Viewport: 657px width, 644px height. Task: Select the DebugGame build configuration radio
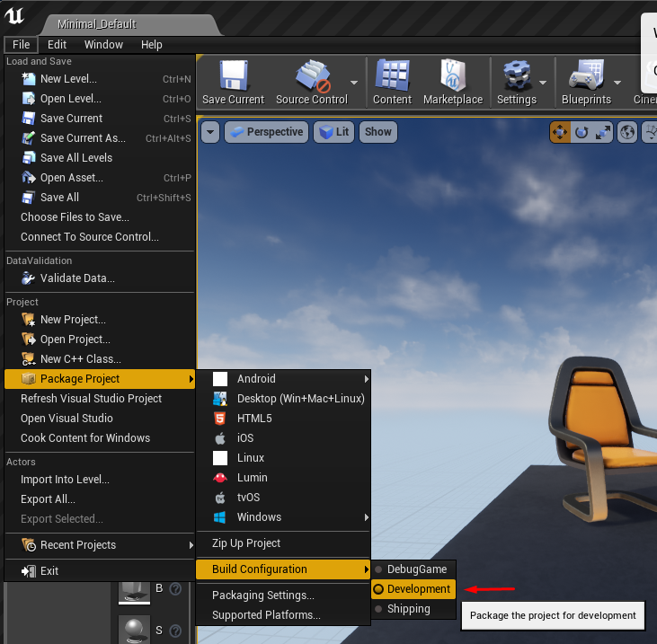point(378,569)
